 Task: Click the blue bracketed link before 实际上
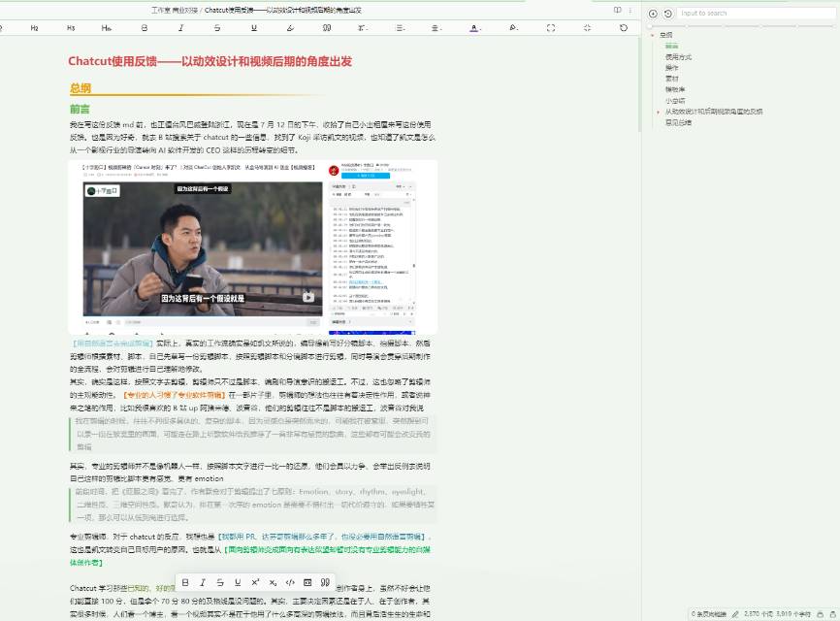113,343
